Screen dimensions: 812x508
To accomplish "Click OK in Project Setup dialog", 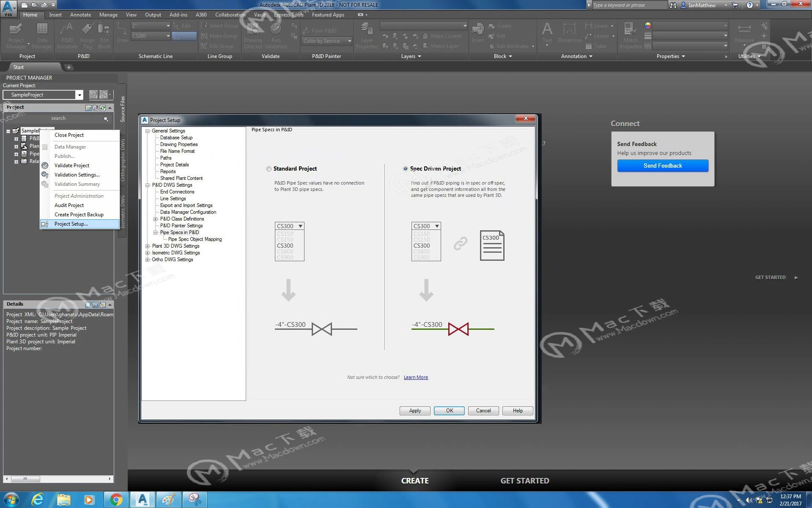I will tap(449, 411).
